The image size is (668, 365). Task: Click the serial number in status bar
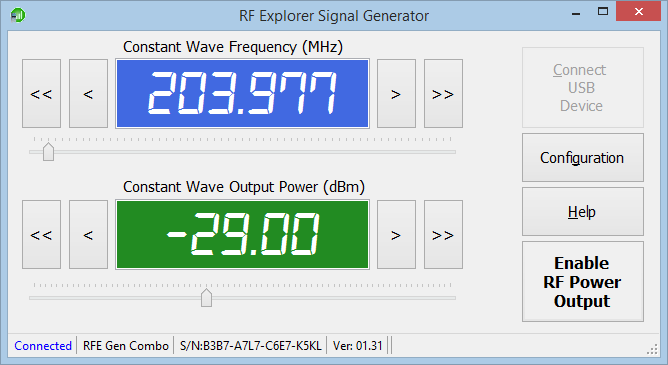click(x=250, y=345)
